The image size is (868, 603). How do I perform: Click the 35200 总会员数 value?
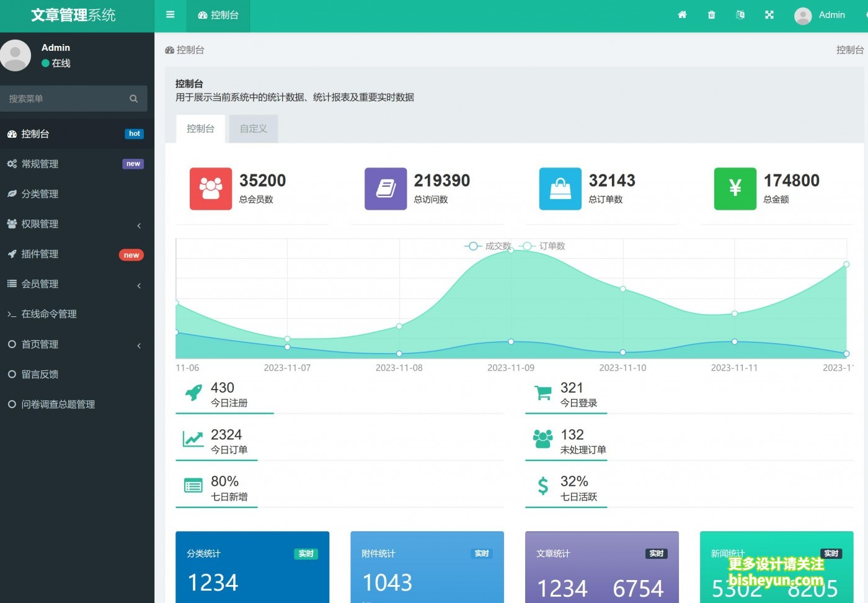(263, 181)
